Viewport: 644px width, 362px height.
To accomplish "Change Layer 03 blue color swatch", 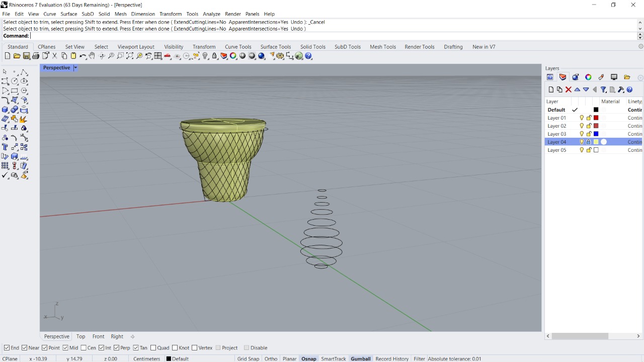I will point(596,134).
